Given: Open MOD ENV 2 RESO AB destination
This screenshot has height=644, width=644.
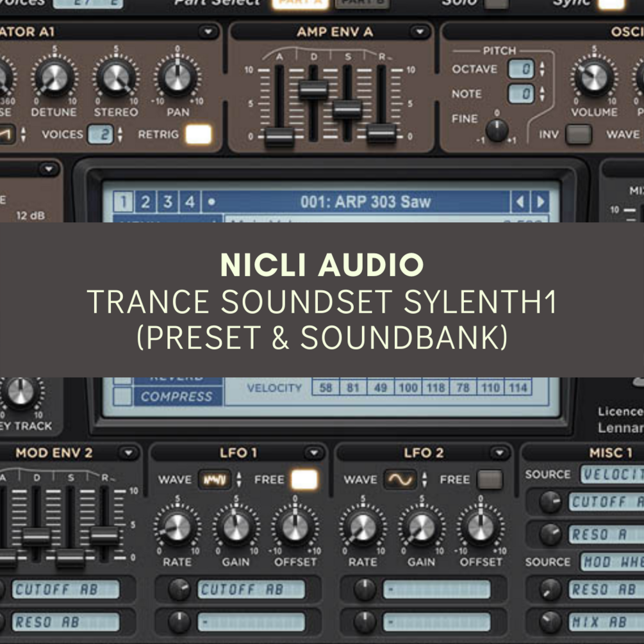Looking at the screenshot, I should click(66, 622).
